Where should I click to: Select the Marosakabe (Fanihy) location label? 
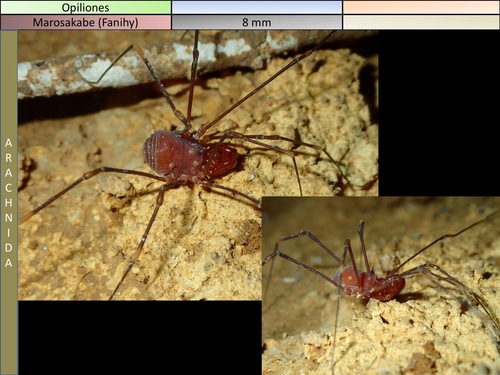click(x=86, y=22)
